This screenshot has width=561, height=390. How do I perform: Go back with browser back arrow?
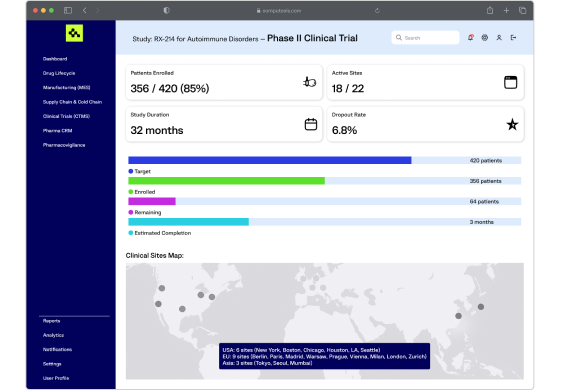tap(85, 10)
